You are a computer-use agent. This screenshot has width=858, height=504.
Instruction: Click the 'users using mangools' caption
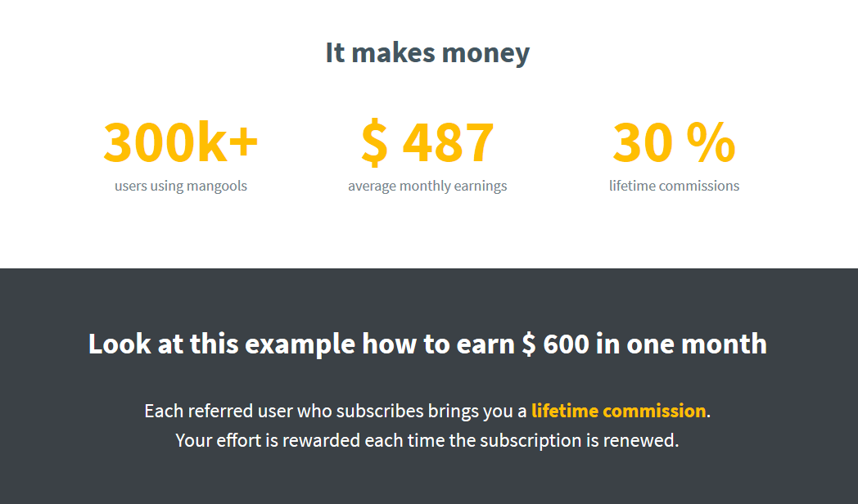(x=181, y=186)
